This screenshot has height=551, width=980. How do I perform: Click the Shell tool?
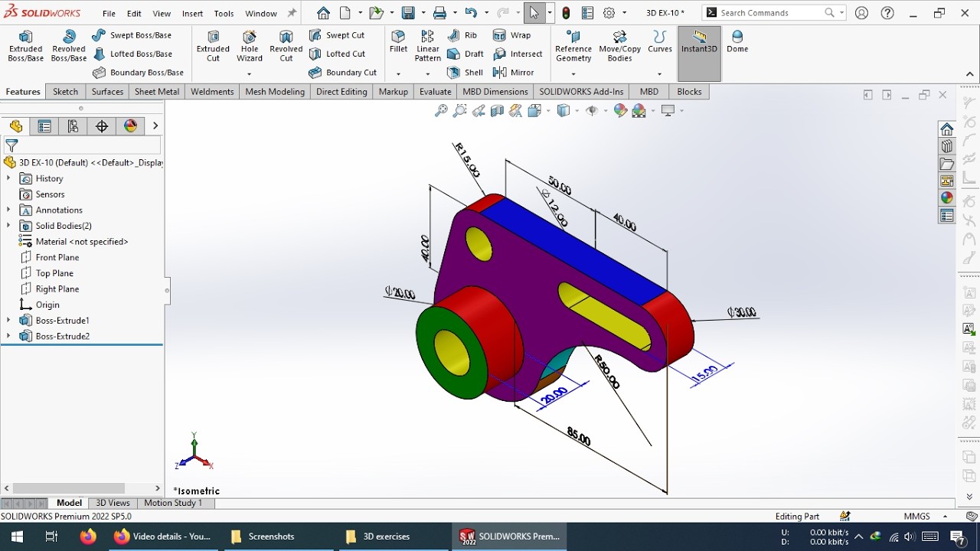[x=465, y=73]
